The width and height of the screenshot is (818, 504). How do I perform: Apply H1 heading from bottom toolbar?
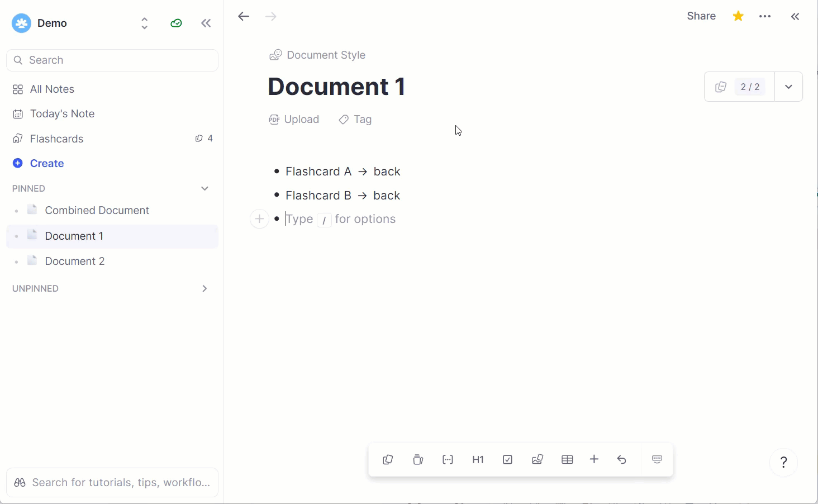coord(478,459)
